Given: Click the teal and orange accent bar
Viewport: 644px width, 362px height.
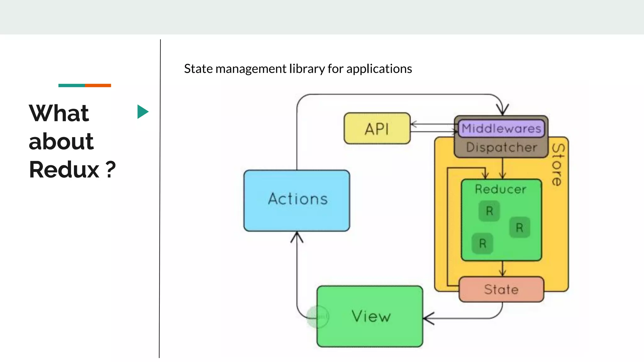Looking at the screenshot, I should 85,85.
